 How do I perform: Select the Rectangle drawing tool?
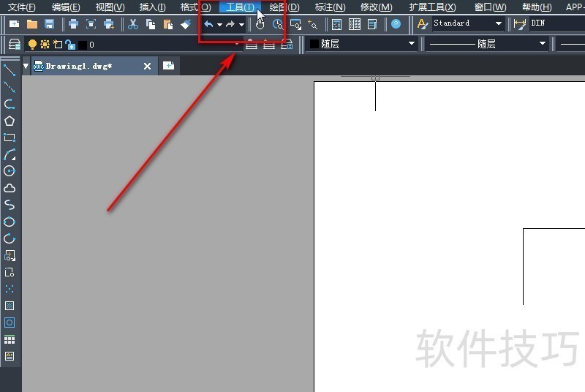pyautogui.click(x=10, y=137)
